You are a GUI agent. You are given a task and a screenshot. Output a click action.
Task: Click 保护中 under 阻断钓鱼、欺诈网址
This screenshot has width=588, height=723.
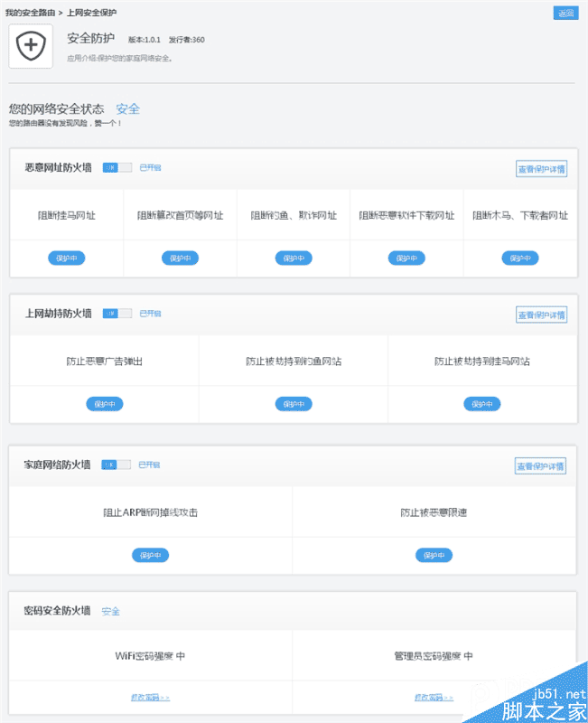click(294, 258)
